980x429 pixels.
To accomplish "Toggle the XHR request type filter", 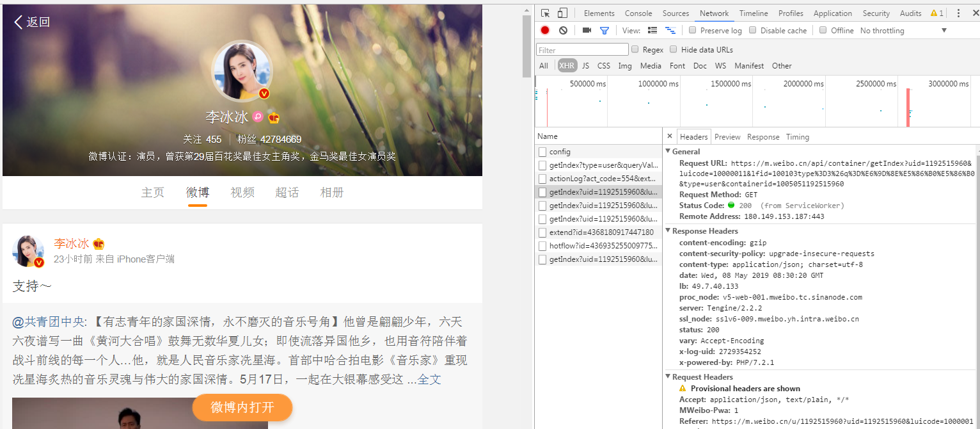I will [567, 65].
